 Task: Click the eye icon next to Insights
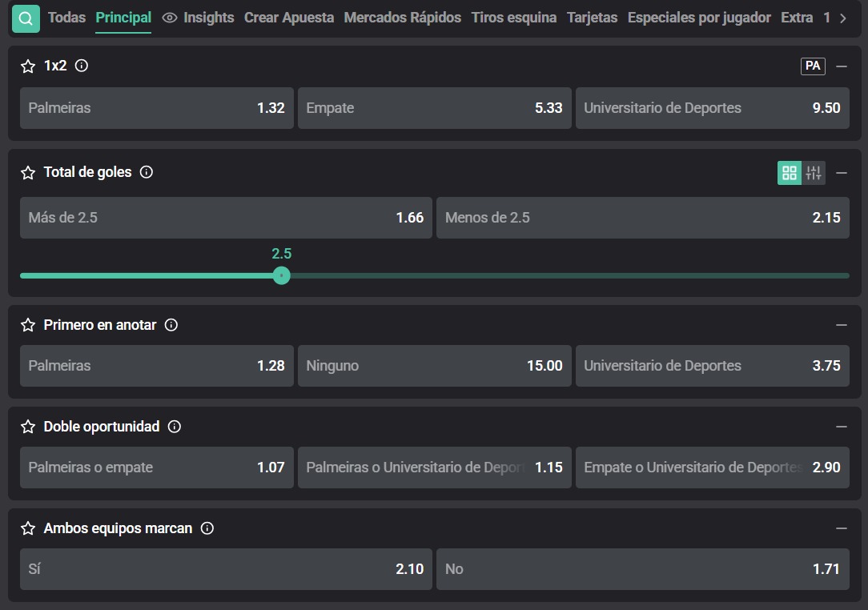170,18
